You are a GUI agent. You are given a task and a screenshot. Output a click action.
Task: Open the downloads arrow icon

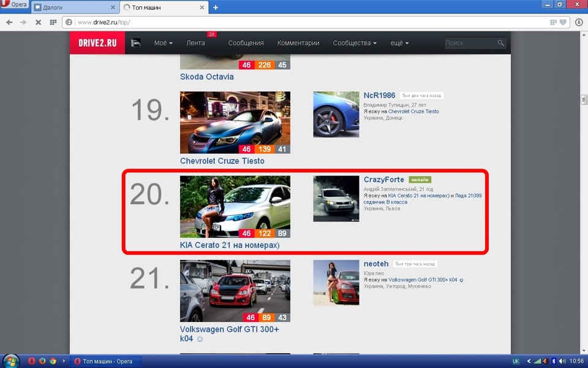coord(579,22)
